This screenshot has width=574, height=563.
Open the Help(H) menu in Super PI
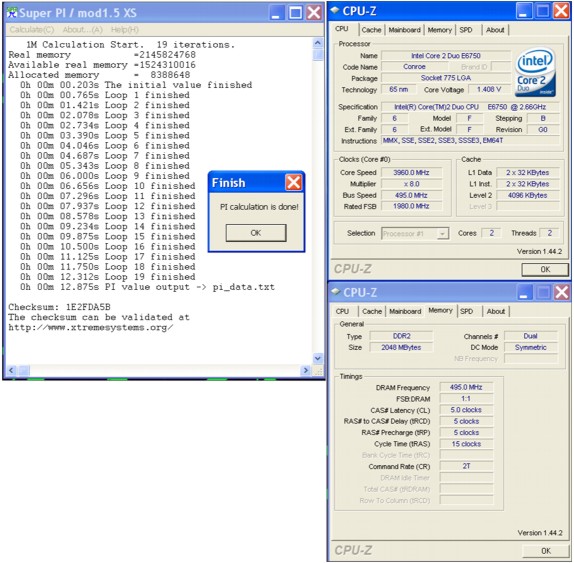125,30
